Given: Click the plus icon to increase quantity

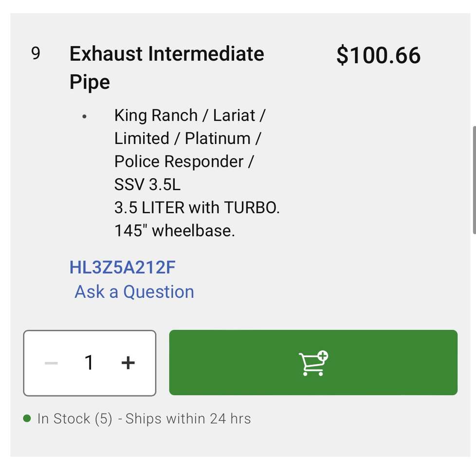Looking at the screenshot, I should [x=128, y=363].
